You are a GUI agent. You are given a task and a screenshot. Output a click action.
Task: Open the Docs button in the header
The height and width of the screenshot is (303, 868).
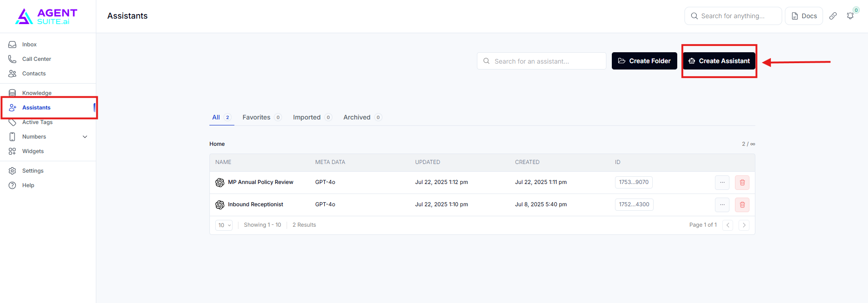(x=804, y=16)
